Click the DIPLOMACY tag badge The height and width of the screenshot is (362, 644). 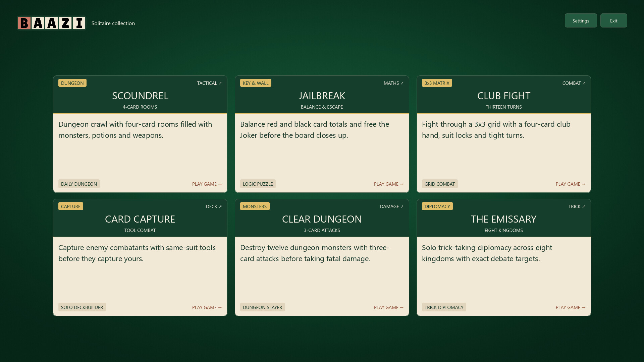437,206
